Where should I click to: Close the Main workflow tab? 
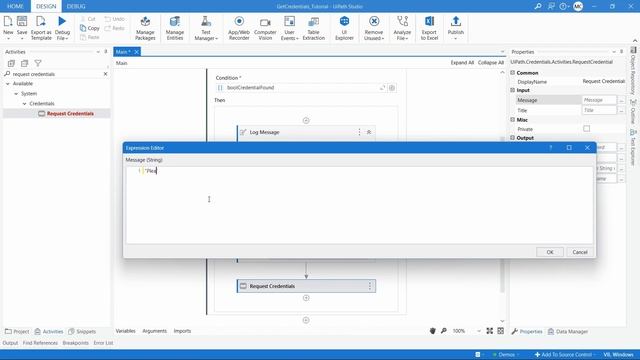[x=137, y=52]
